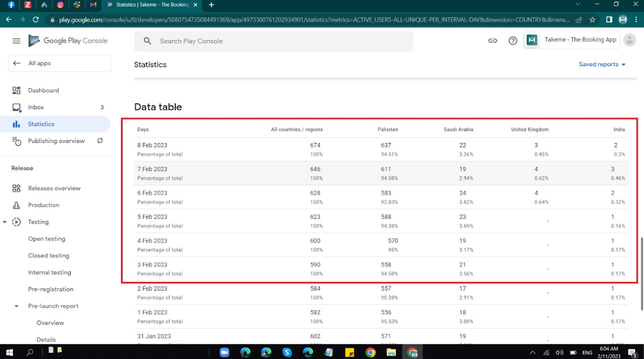
Task: Go back to All apps
Action: [x=39, y=63]
